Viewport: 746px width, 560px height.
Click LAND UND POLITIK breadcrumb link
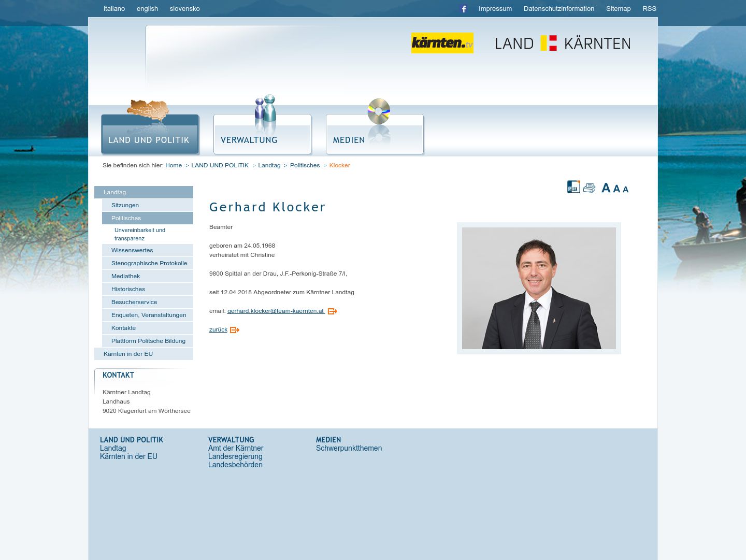pos(220,165)
